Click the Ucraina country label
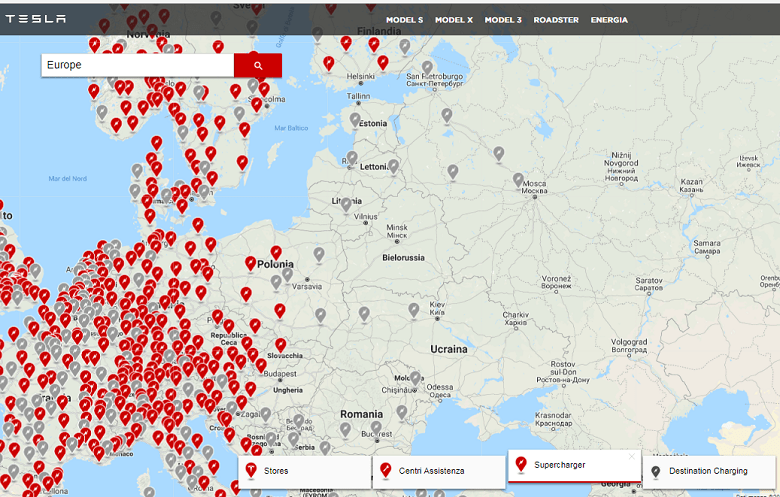 449,349
